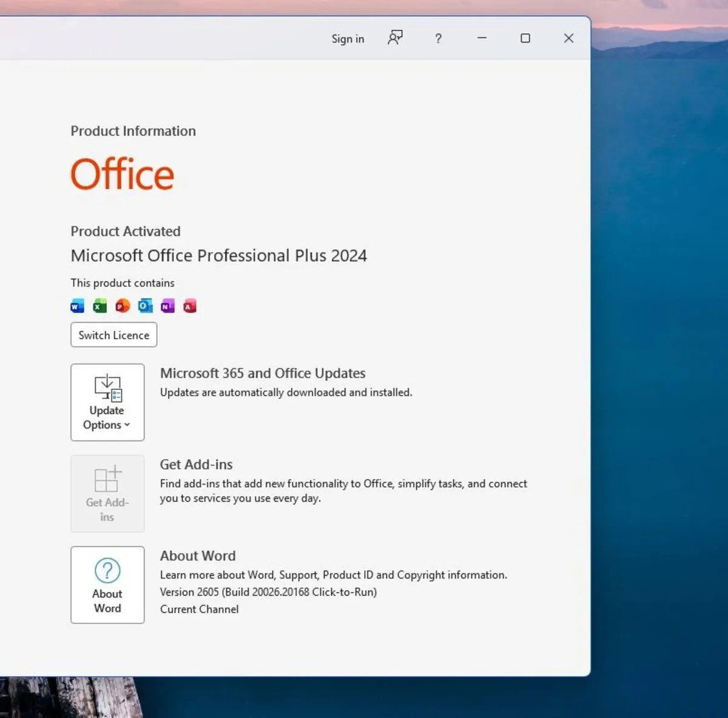Click the 'Current Channel' text
This screenshot has width=728, height=718.
click(200, 609)
